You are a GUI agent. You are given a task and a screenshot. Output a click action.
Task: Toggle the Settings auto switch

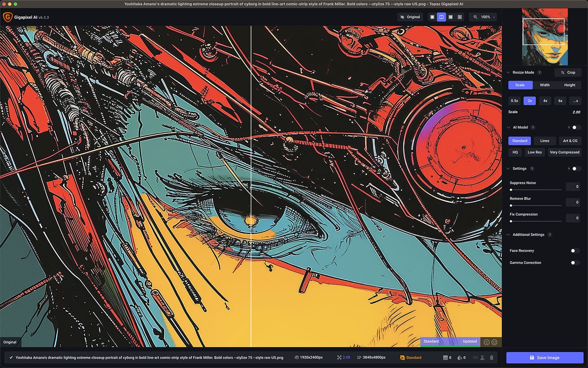click(576, 169)
